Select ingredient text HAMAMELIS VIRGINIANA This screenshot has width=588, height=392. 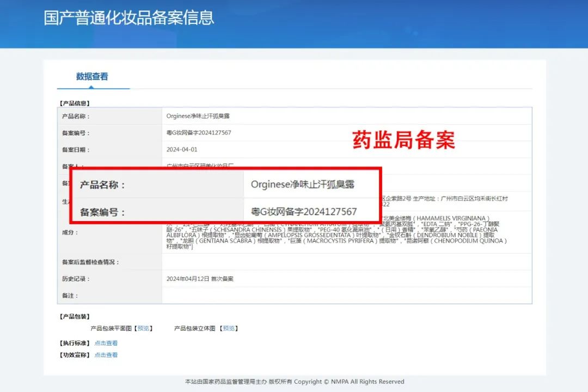coord(451,218)
